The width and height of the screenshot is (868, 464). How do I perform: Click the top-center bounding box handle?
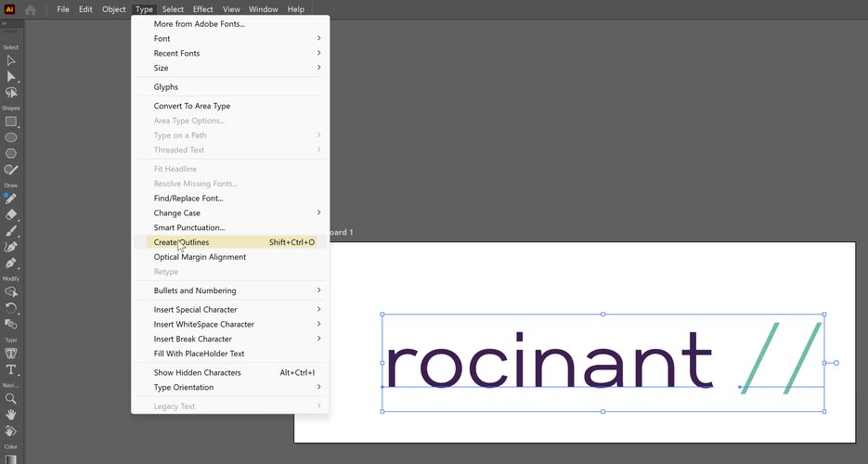point(602,314)
